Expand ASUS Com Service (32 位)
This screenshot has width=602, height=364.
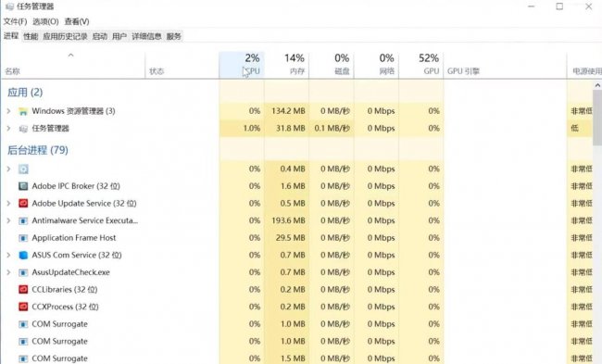click(x=8, y=255)
